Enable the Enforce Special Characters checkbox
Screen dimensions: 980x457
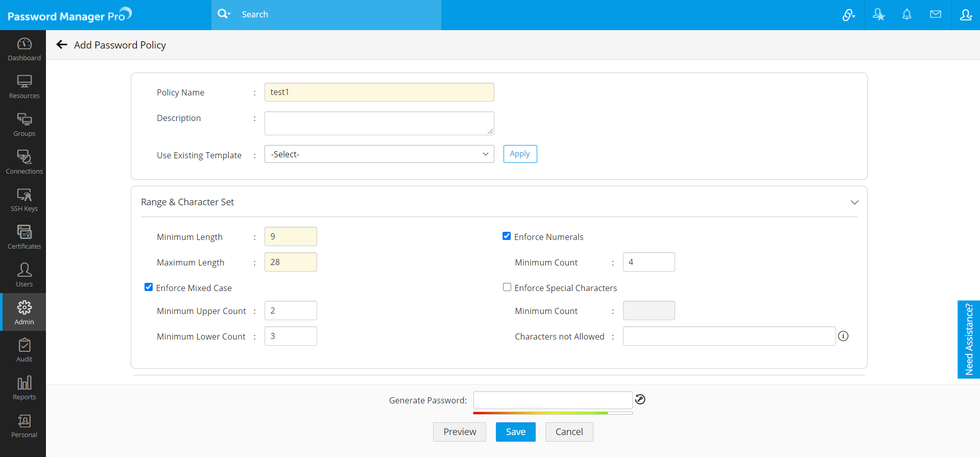click(507, 287)
